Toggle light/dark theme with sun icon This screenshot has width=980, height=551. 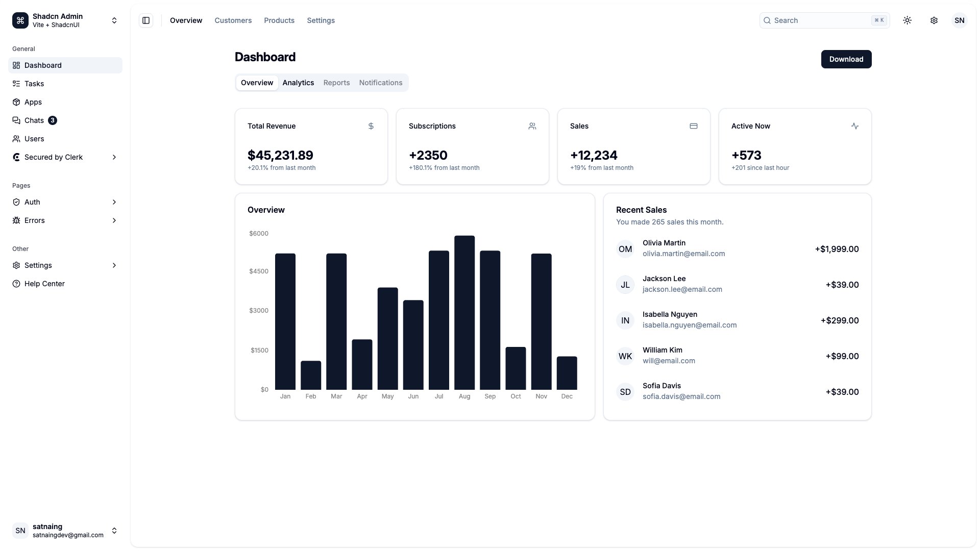[908, 20]
